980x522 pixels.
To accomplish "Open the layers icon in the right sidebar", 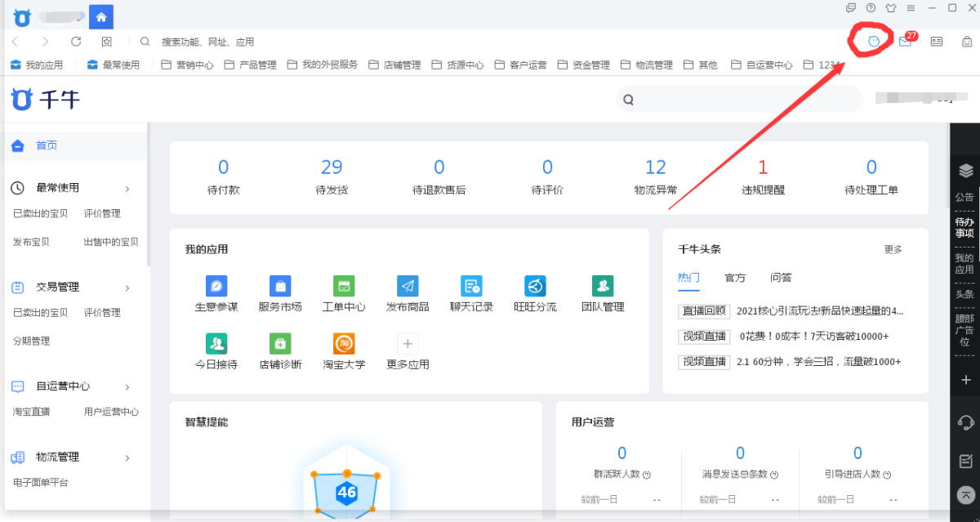I will point(966,171).
